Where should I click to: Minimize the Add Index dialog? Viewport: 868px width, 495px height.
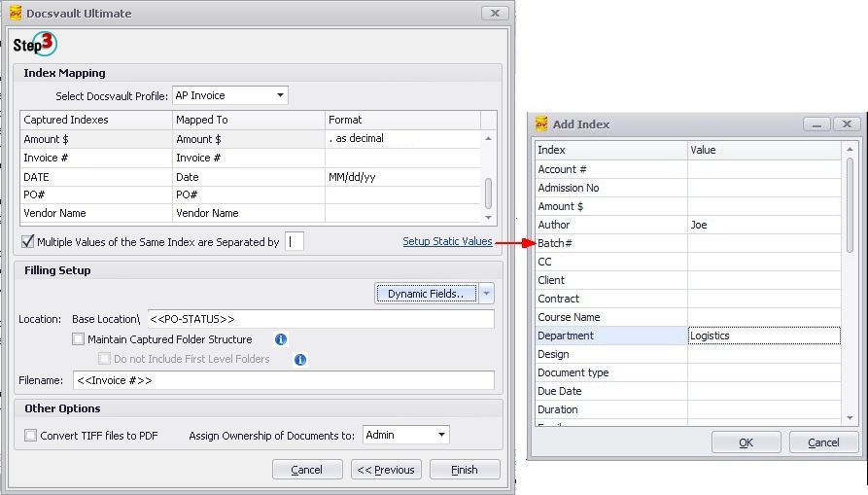[x=817, y=124]
